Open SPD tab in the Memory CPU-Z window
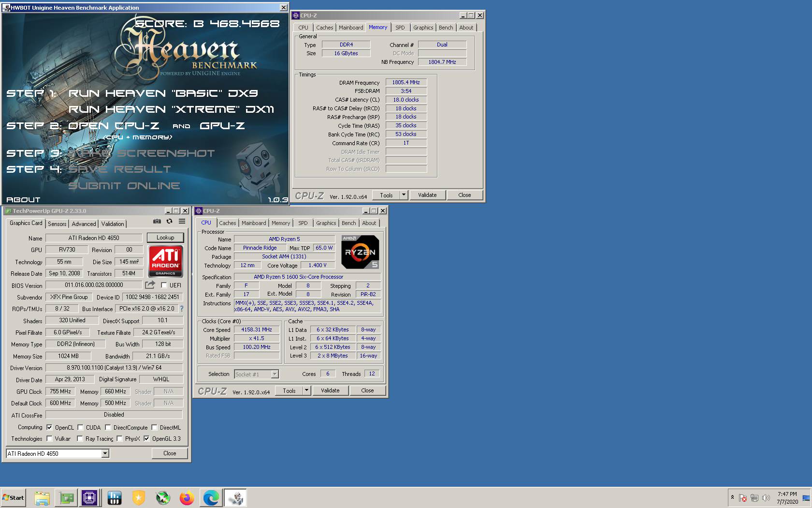Viewport: 812px width, 508px height. (x=400, y=28)
